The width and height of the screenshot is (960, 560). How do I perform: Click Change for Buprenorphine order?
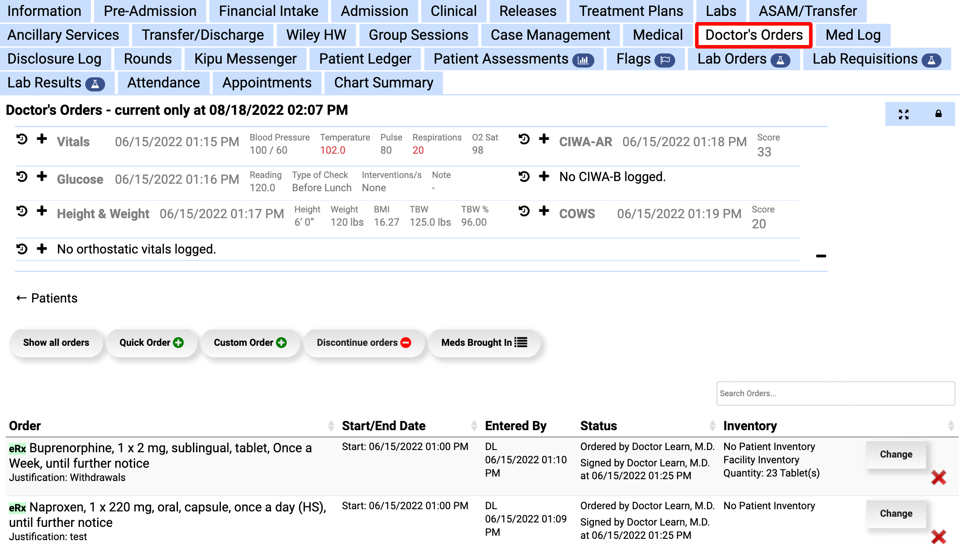896,454
